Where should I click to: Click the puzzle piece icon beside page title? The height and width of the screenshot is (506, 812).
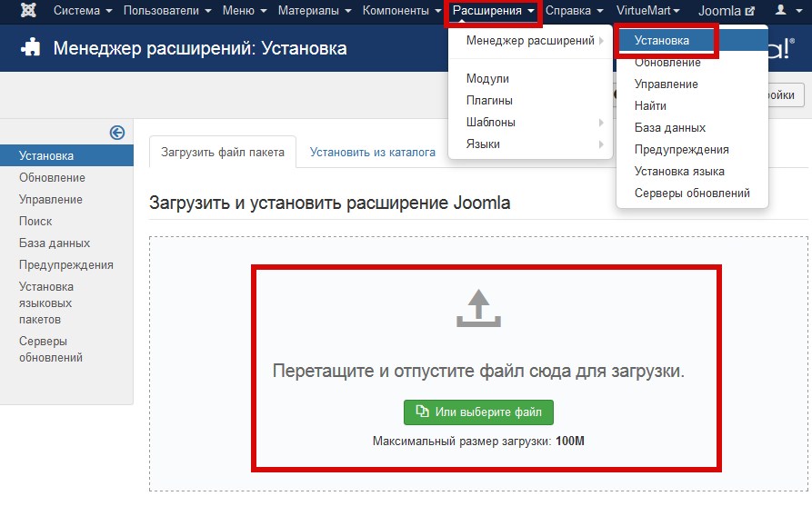click(31, 47)
